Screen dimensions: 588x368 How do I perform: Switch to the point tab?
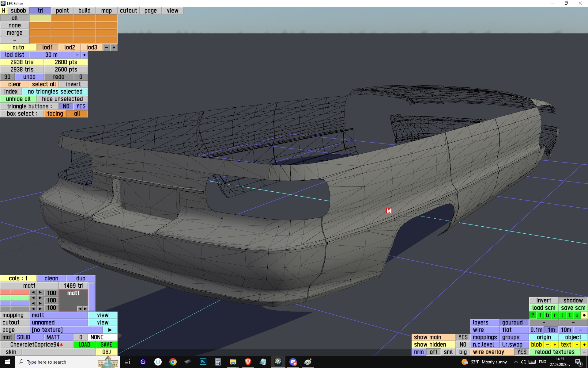tap(62, 11)
